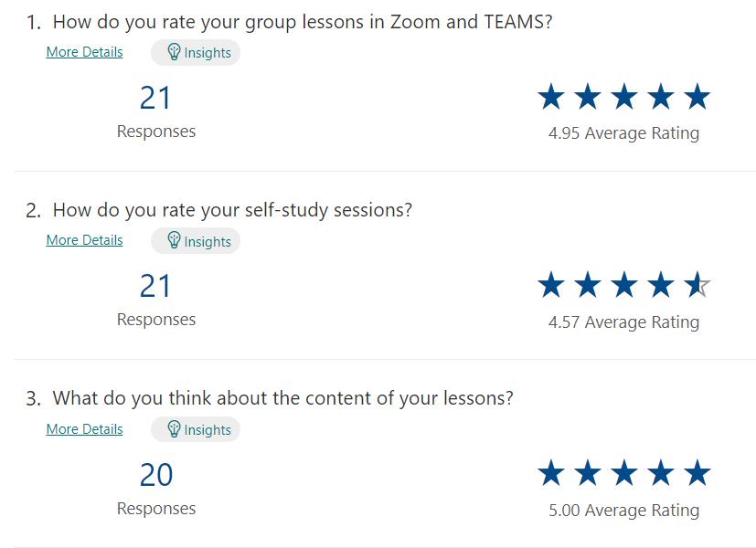This screenshot has width=756, height=548.
Task: Click the lightbulb icon in question 3 Insights
Action: click(x=174, y=429)
